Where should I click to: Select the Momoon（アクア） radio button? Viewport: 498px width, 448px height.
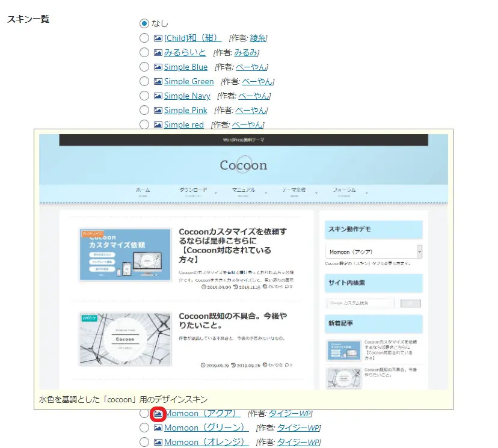144,413
